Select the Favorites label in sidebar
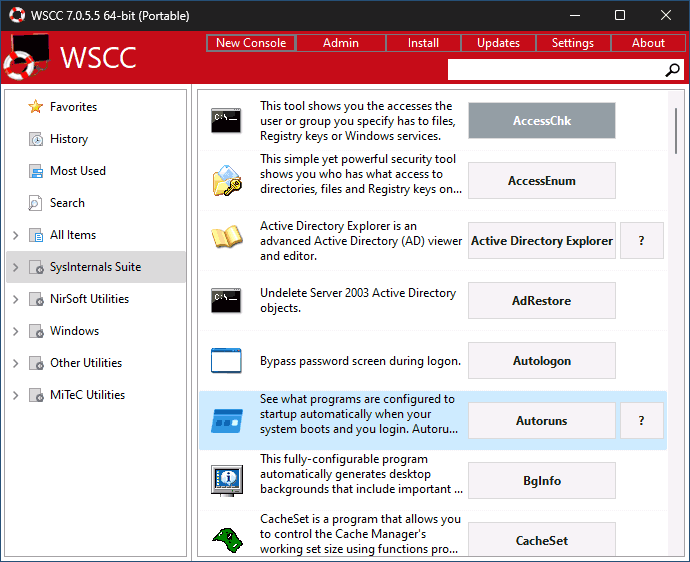 (73, 107)
